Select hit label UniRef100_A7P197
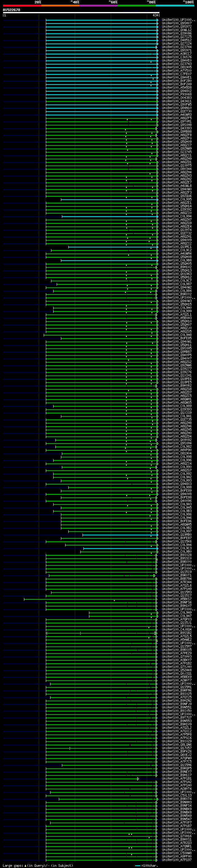Image resolution: width=197 pixels, height=868 pixels. (177, 860)
